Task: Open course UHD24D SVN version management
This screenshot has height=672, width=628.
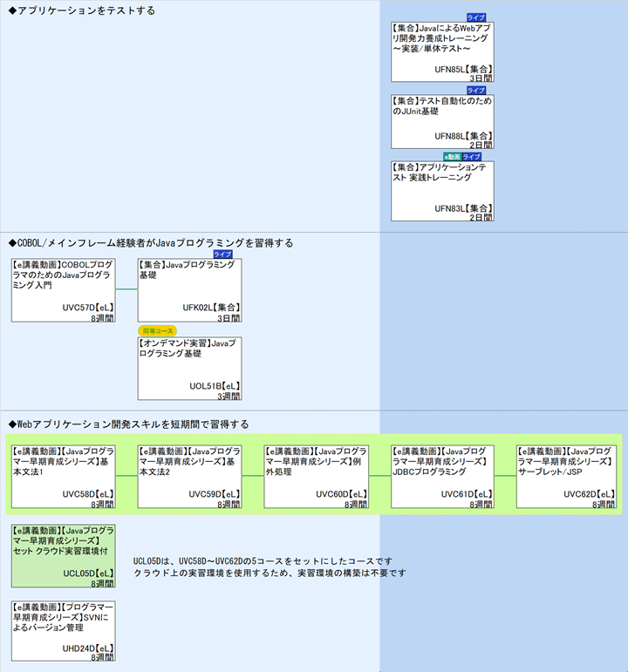Action: coord(64,631)
